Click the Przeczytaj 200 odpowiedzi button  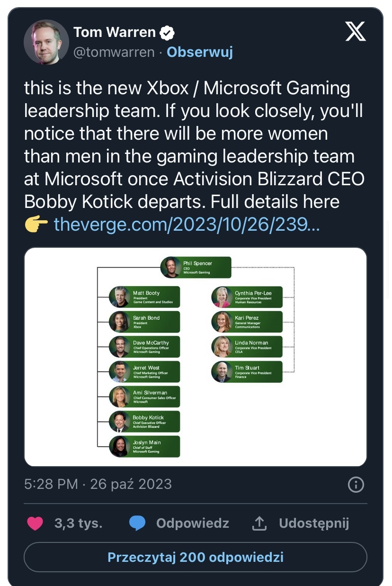click(196, 557)
